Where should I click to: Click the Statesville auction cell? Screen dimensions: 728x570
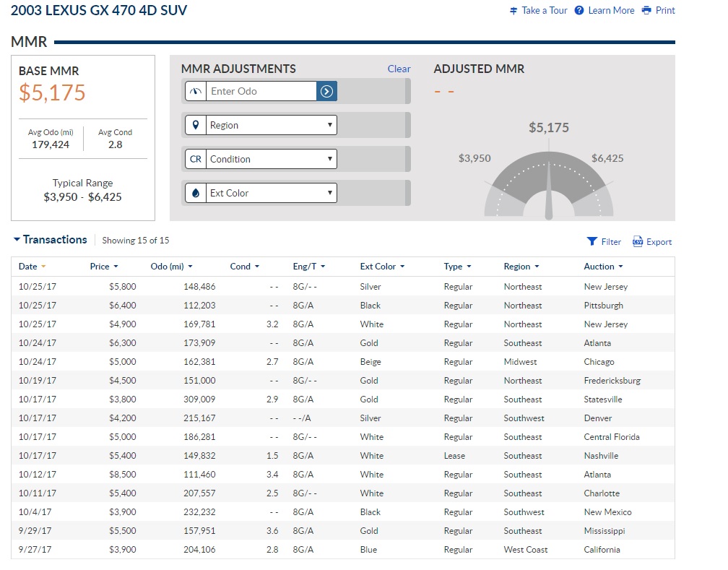click(x=602, y=399)
